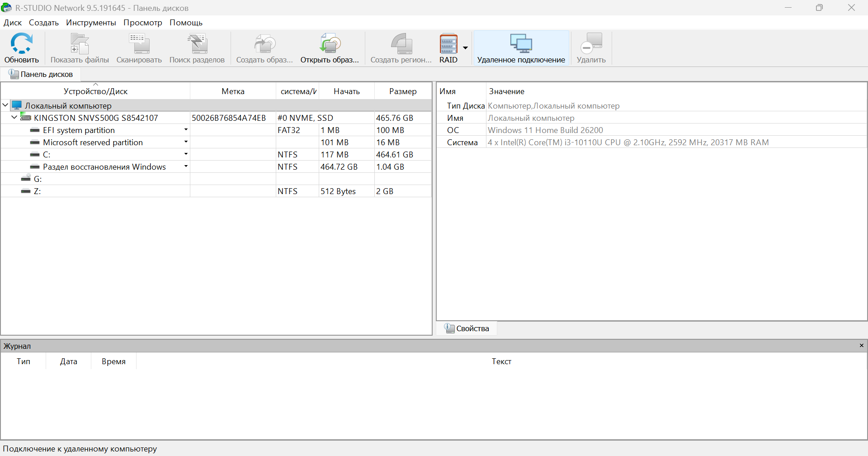Select the Раздел восстановления Windows partition

(x=104, y=167)
